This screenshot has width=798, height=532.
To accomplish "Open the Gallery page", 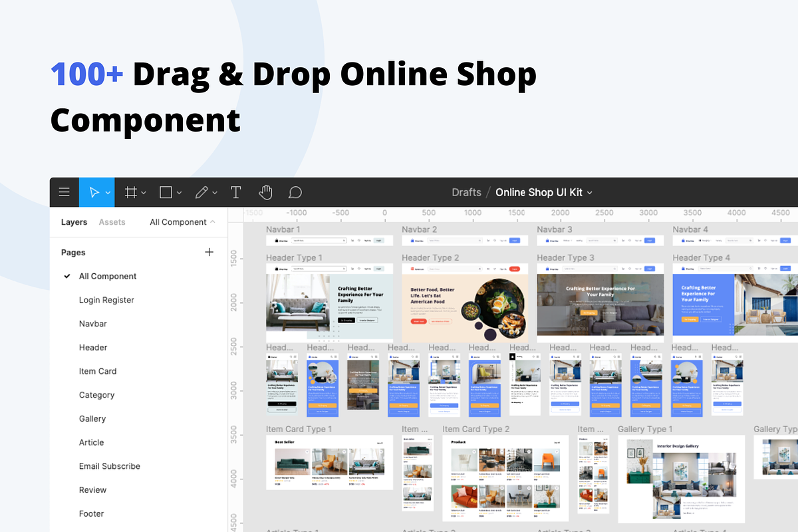I will 92,418.
